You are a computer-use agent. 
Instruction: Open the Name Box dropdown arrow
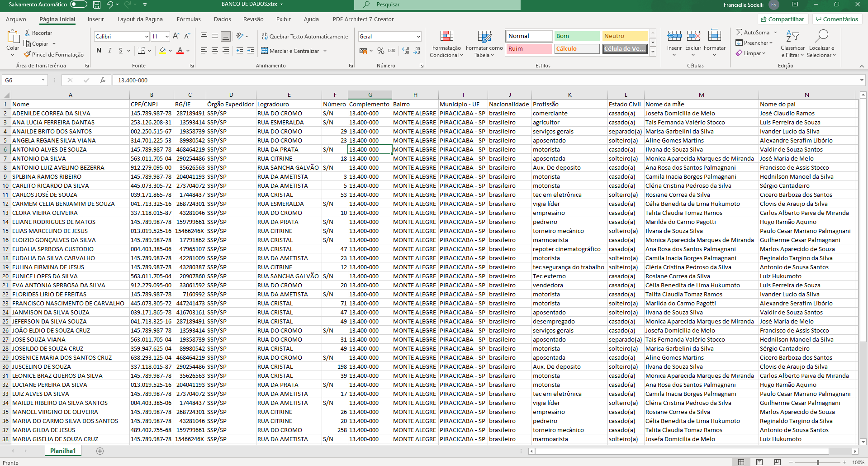(x=43, y=80)
